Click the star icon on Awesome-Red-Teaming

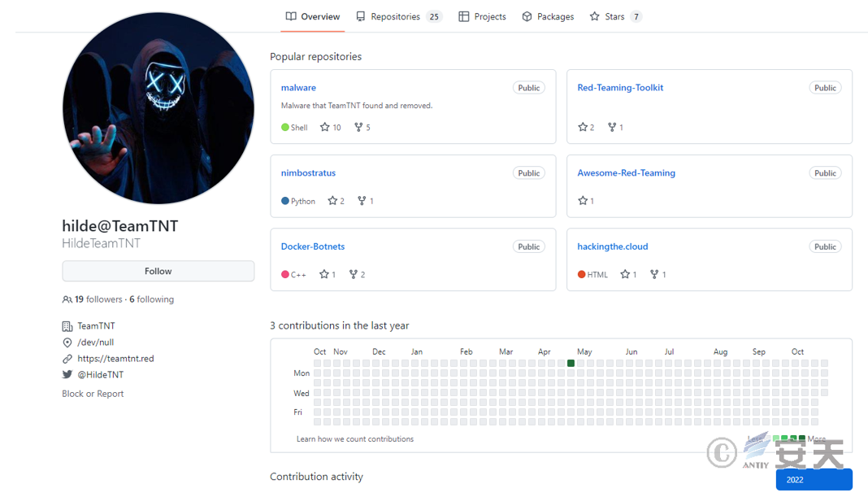point(583,201)
